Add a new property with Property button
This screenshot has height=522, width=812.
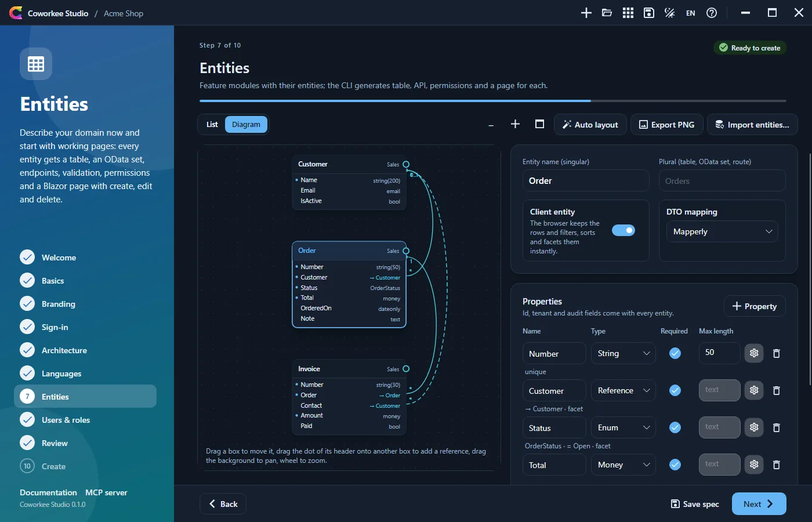755,306
